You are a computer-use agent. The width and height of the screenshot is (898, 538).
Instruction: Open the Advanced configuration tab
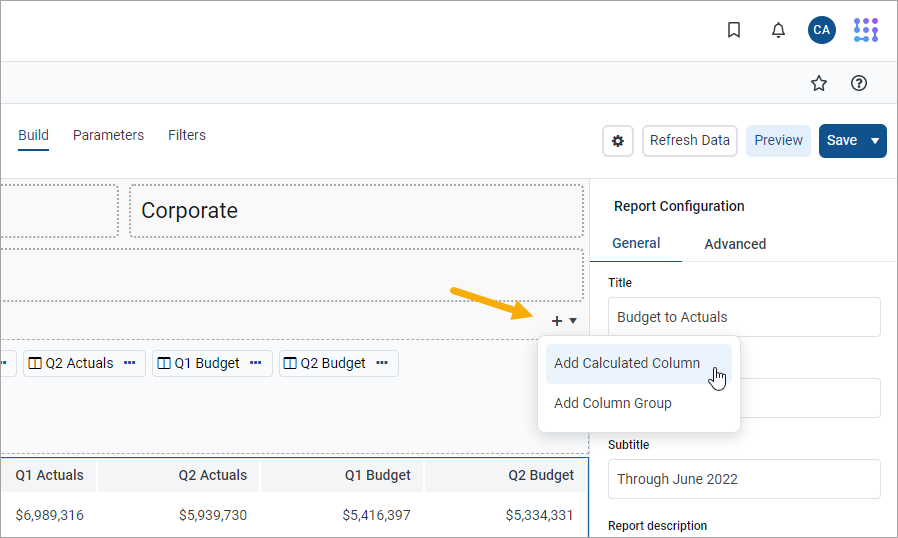click(x=735, y=244)
